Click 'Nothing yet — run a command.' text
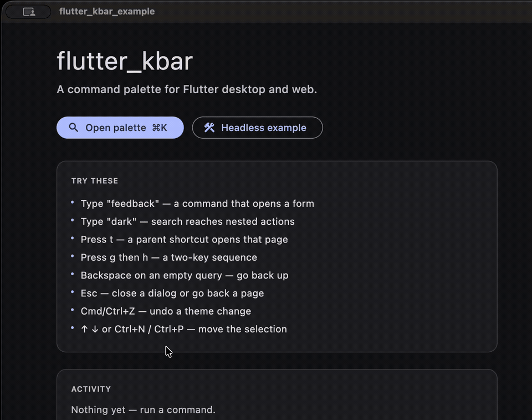 coord(143,410)
